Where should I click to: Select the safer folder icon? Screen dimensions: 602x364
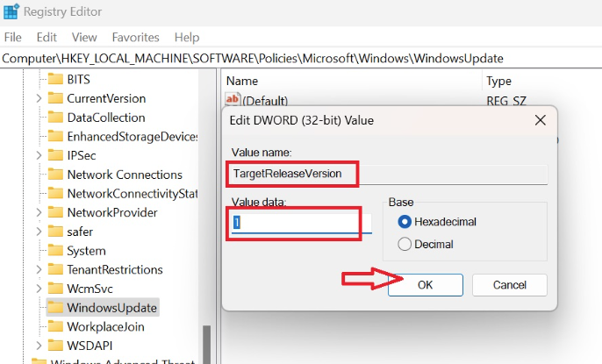point(55,232)
